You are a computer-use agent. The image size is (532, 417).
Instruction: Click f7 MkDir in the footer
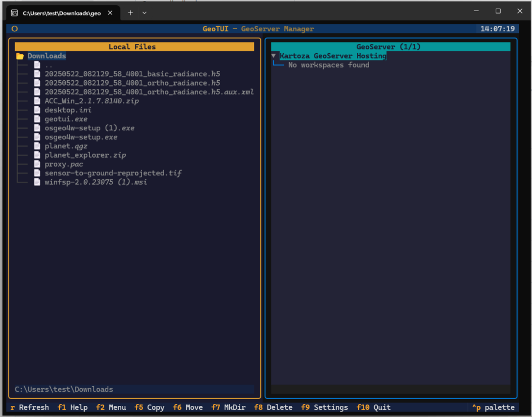[x=228, y=407]
